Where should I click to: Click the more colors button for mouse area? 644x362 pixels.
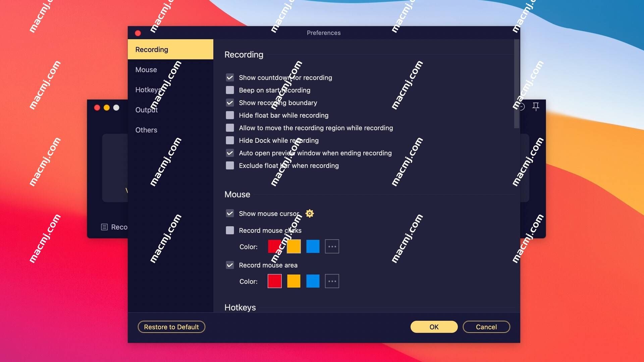332,281
